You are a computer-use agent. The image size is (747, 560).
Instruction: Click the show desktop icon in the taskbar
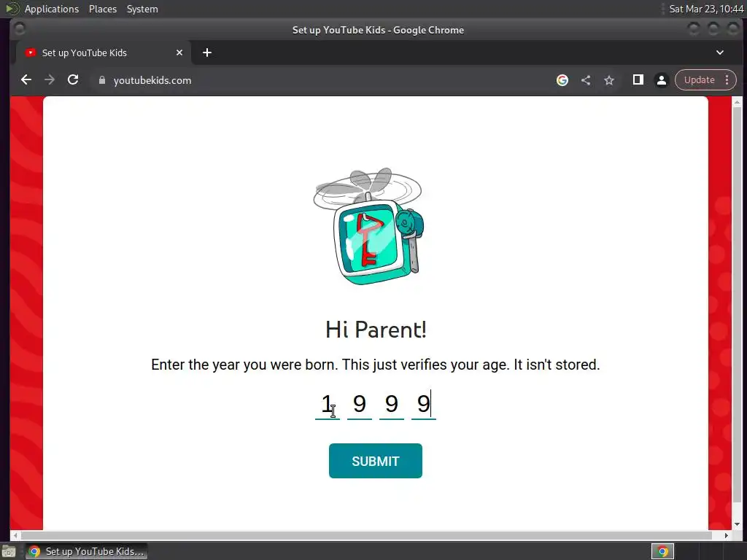(9, 551)
